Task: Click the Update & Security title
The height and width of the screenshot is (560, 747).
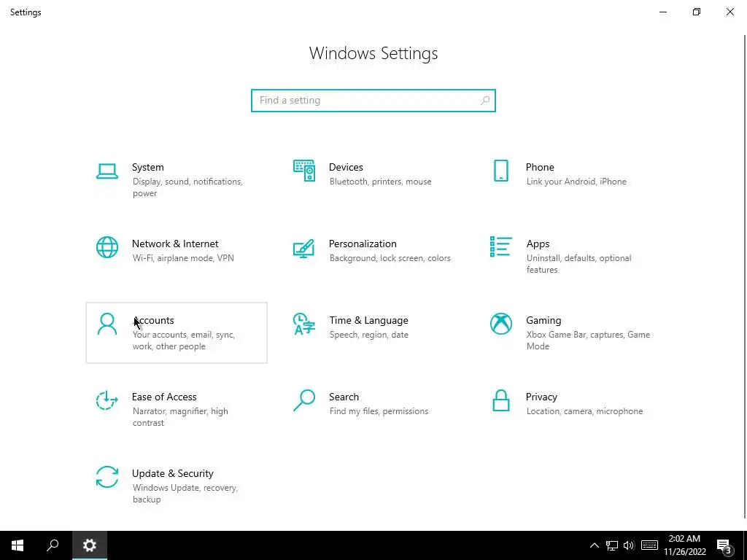Action: [172, 474]
